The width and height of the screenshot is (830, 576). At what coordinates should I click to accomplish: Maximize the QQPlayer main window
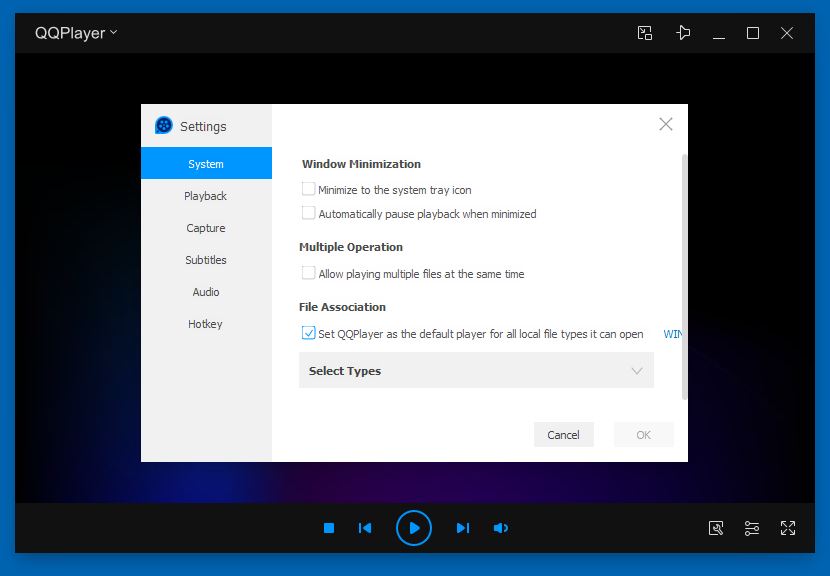[x=752, y=33]
